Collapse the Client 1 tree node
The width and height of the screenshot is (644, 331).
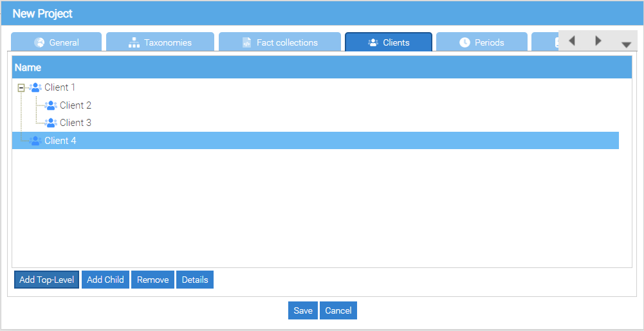(x=21, y=87)
